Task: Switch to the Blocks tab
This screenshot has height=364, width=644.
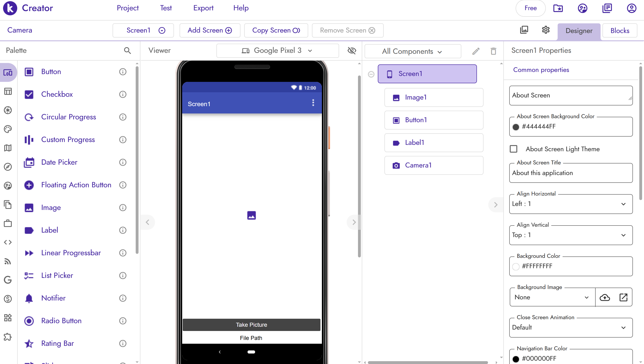Action: coord(619,30)
